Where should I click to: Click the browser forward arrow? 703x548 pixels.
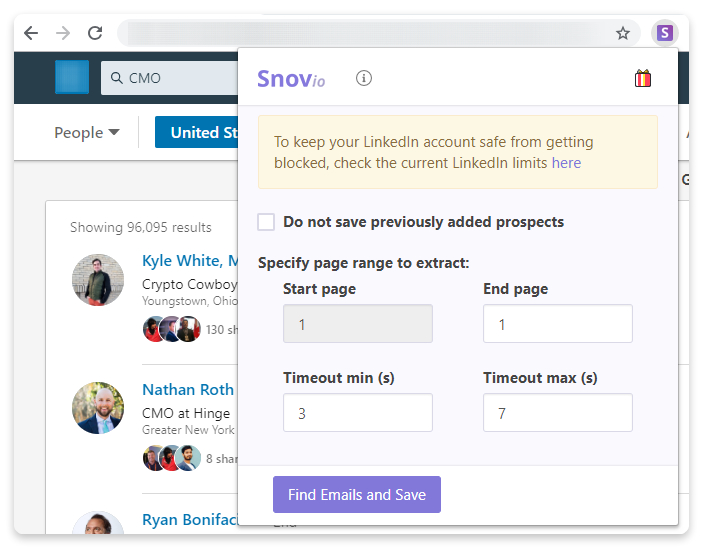63,33
